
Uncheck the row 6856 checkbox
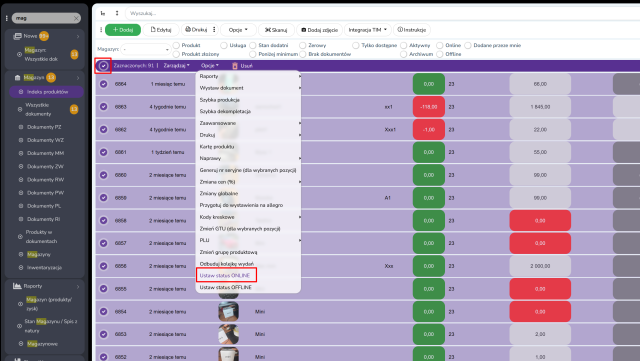[x=104, y=265]
